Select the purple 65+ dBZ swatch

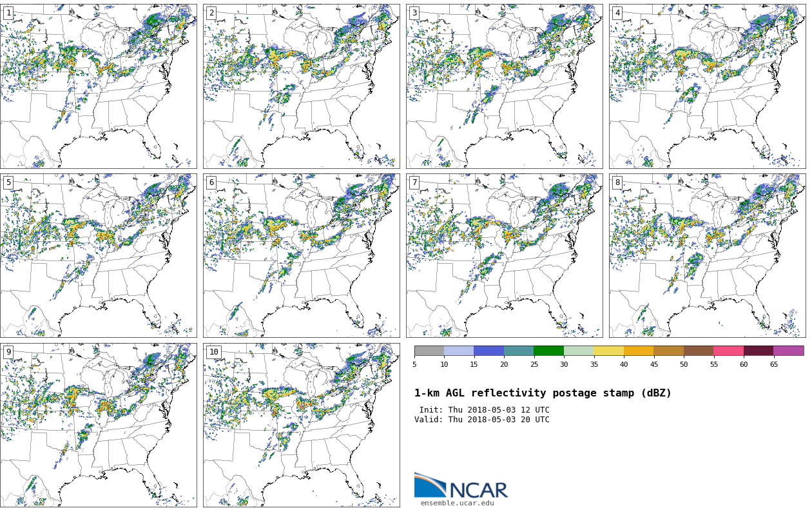click(788, 351)
